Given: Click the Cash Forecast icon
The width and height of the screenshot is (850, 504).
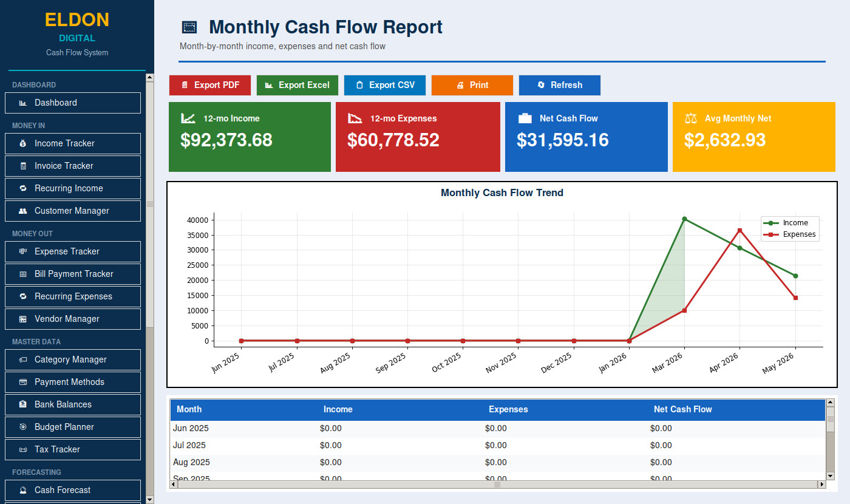Looking at the screenshot, I should (23, 491).
